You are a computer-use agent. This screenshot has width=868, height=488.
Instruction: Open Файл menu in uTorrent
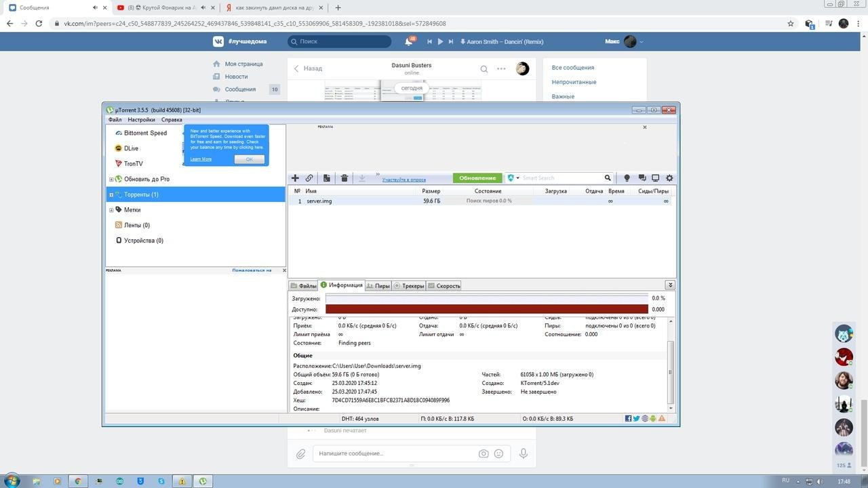click(x=115, y=120)
